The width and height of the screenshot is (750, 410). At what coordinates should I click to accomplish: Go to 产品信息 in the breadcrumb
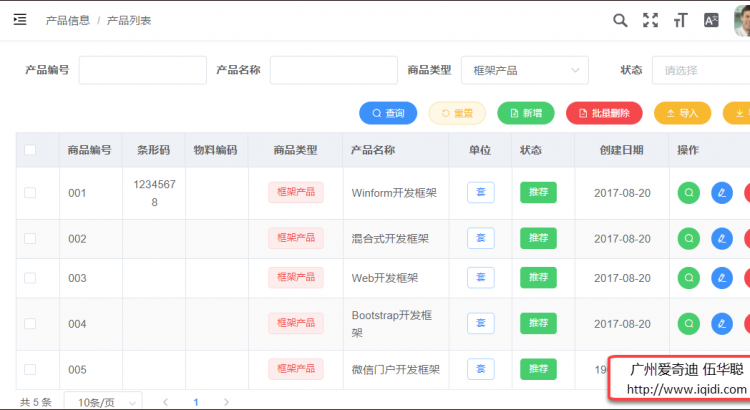(67, 20)
